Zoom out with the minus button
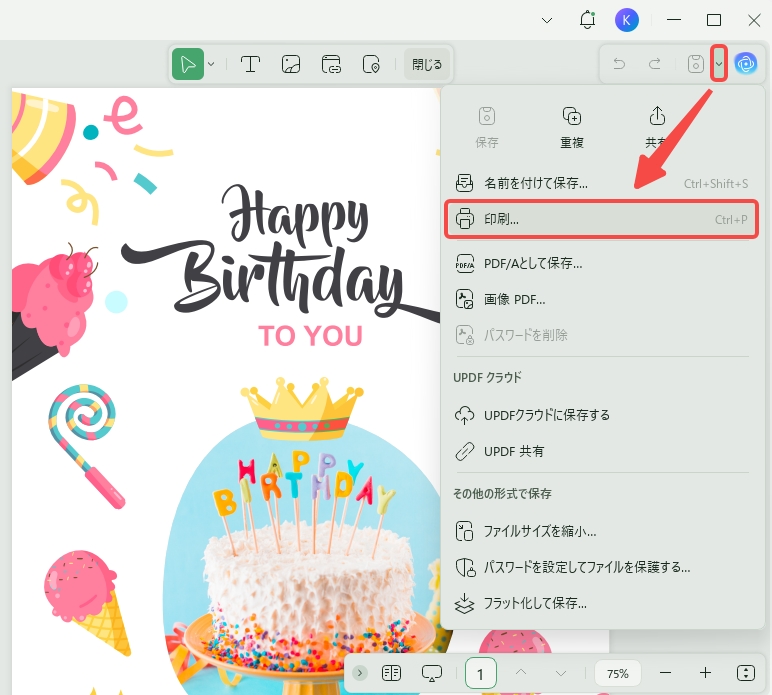The image size is (772, 695). pos(665,673)
